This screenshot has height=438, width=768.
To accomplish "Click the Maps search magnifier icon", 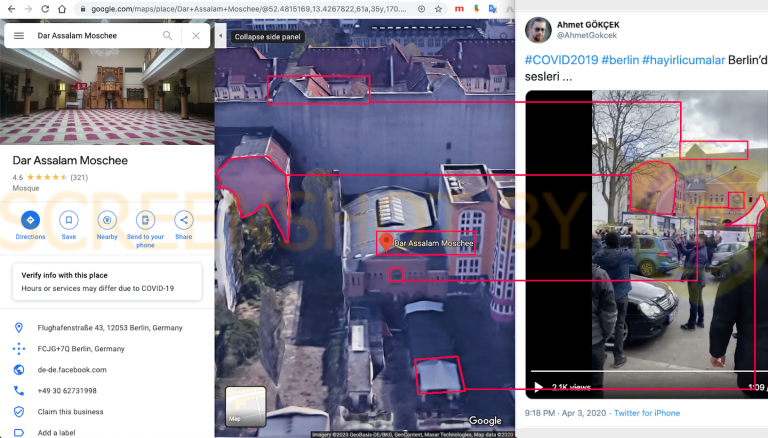I will pyautogui.click(x=168, y=36).
